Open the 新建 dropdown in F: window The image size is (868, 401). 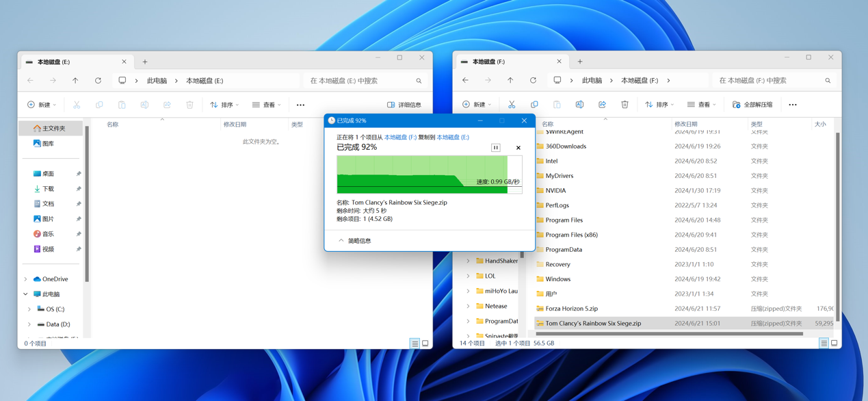tap(477, 105)
